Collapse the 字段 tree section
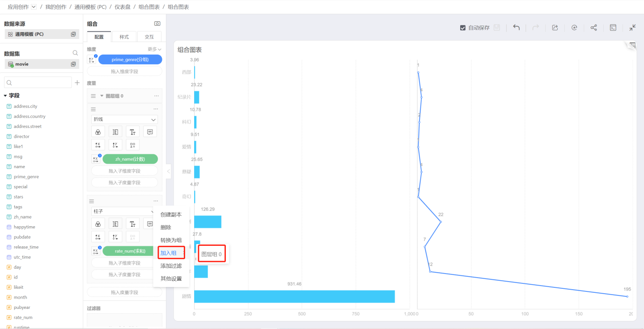 point(5,96)
